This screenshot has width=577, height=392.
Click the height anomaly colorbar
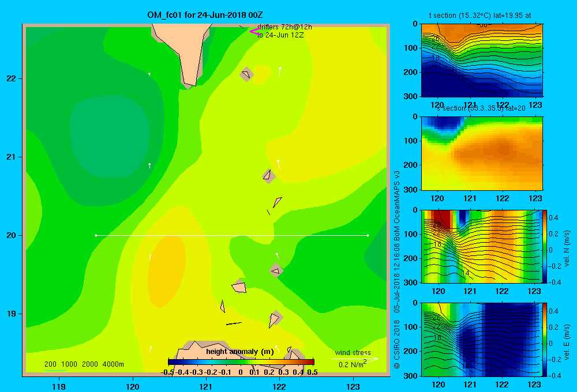pyautogui.click(x=241, y=362)
